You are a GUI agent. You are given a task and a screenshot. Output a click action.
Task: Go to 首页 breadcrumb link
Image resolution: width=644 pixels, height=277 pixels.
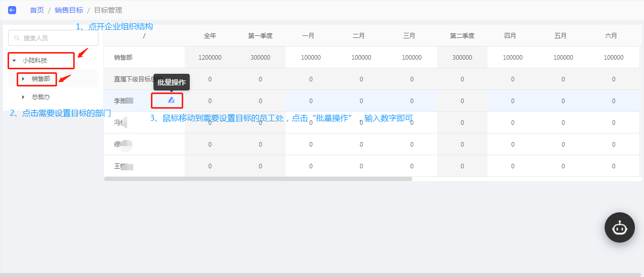(37, 10)
